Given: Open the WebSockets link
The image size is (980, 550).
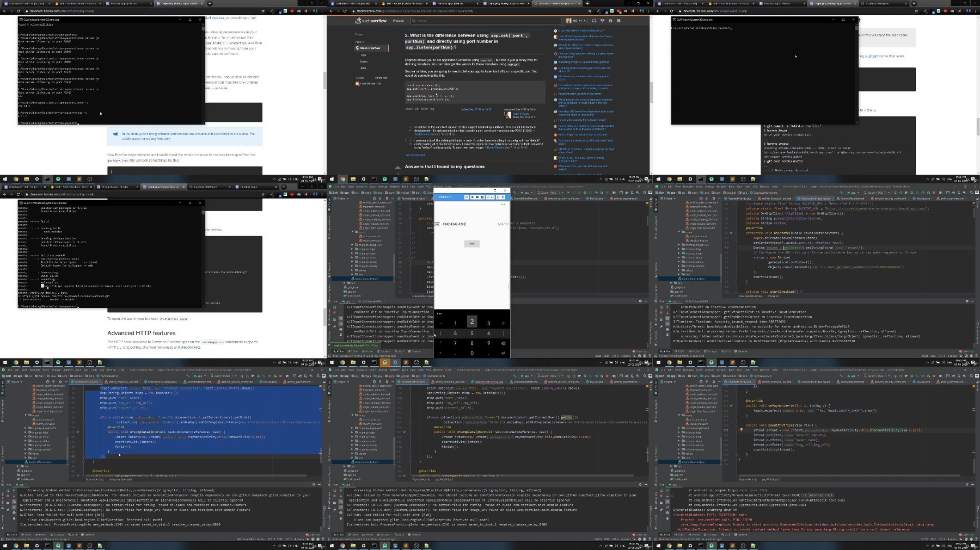Looking at the screenshot, I should 191,347.
